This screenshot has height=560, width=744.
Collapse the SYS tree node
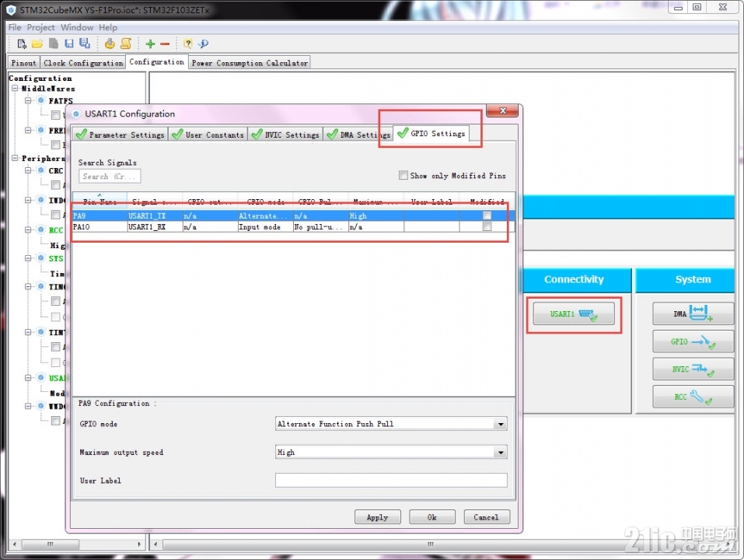(x=29, y=258)
